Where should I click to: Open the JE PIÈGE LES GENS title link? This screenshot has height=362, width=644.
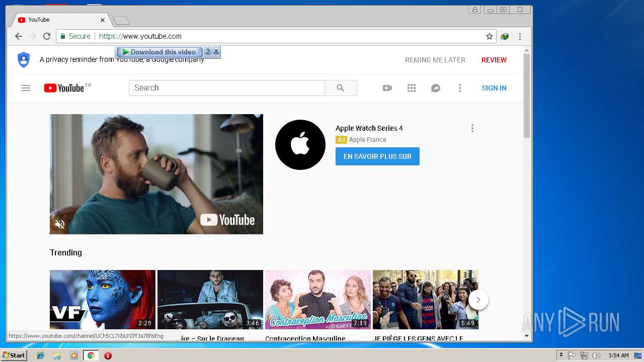point(418,338)
